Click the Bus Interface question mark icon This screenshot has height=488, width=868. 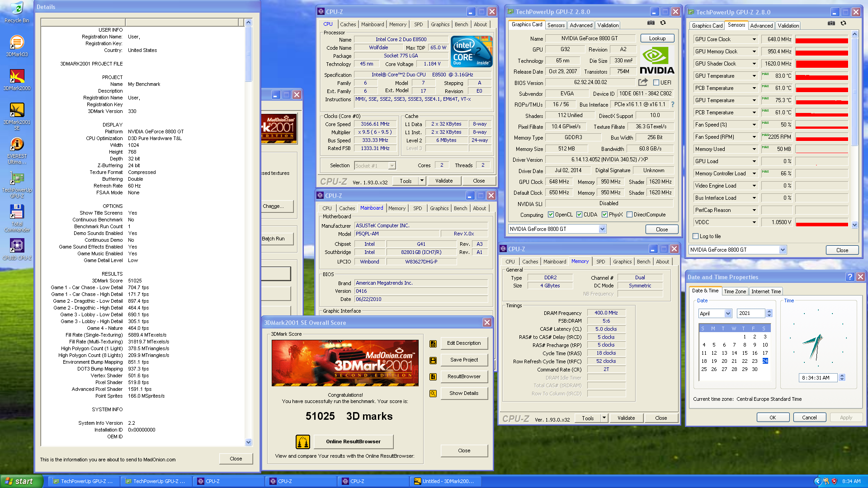click(673, 104)
